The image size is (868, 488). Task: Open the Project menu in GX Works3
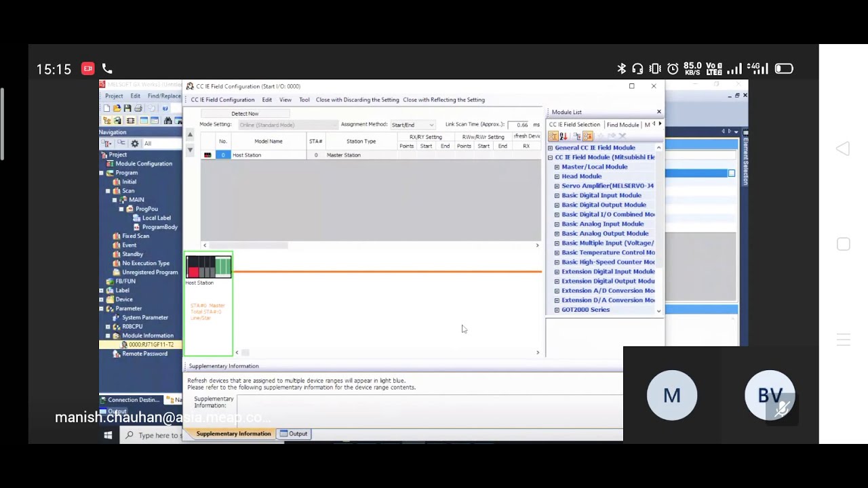tap(114, 96)
